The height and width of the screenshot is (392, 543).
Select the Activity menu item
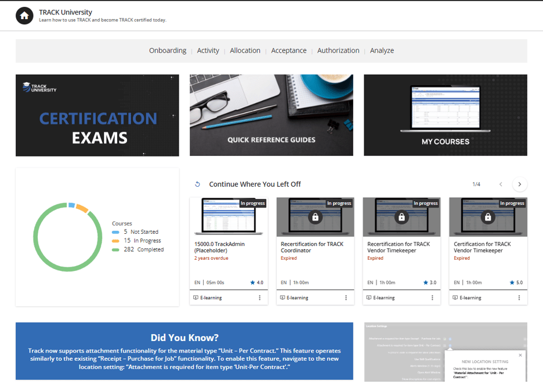(208, 50)
